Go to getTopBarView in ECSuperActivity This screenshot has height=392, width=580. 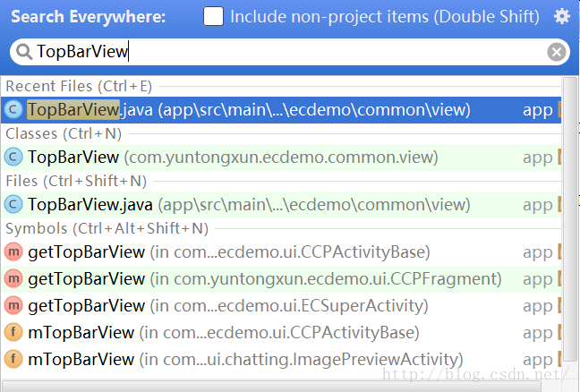281,305
